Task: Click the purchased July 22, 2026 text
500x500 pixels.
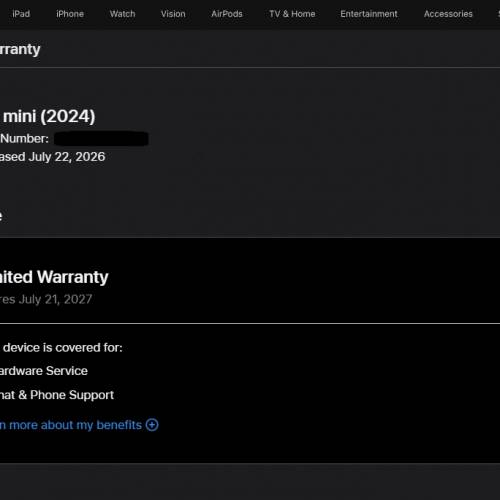Action: coord(52,157)
